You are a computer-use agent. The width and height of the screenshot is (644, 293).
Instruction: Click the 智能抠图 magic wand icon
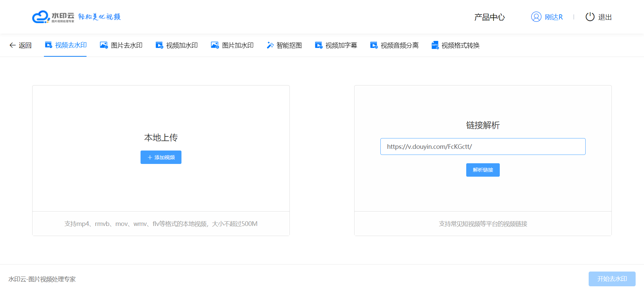tap(270, 45)
